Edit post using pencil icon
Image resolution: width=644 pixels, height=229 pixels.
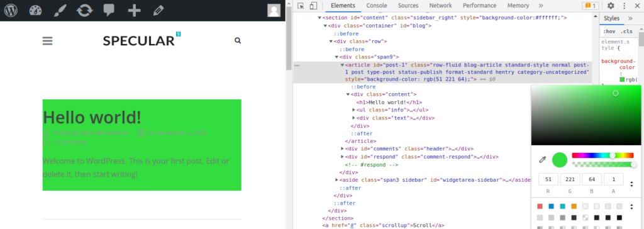pyautogui.click(x=158, y=10)
